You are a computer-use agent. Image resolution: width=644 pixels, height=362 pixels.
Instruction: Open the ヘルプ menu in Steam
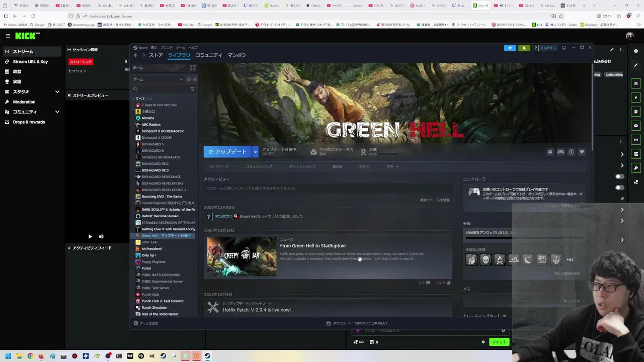click(193, 48)
